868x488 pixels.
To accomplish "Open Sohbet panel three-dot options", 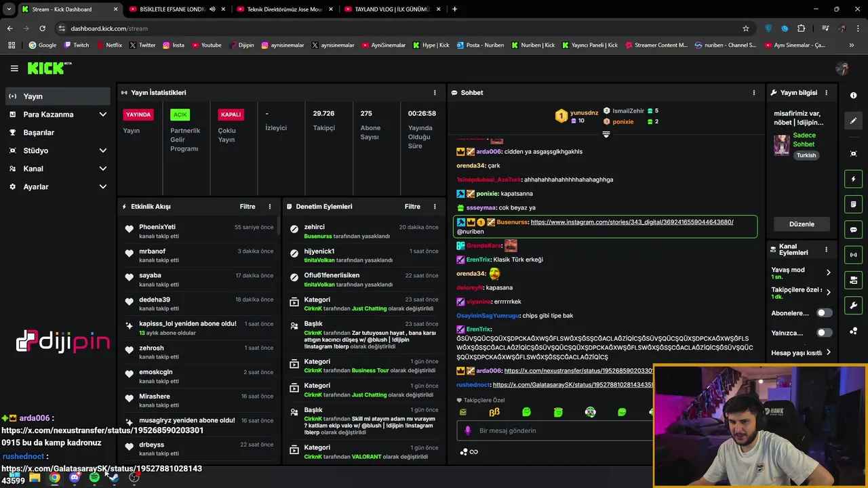I will click(753, 92).
